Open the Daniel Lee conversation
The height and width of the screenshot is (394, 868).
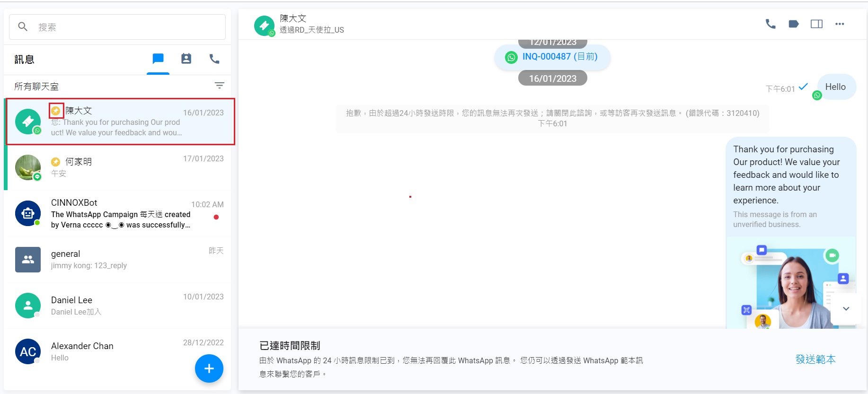[x=118, y=306]
